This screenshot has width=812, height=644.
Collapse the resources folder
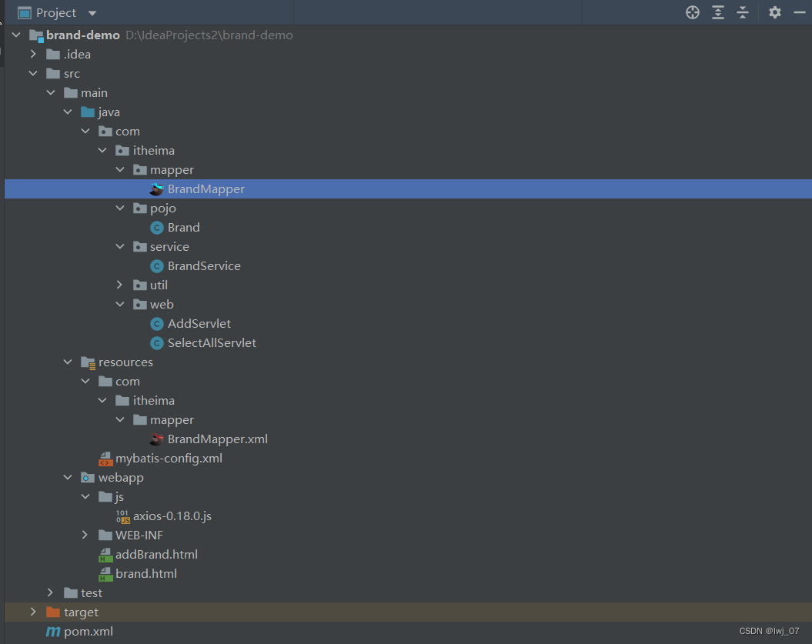coord(68,362)
